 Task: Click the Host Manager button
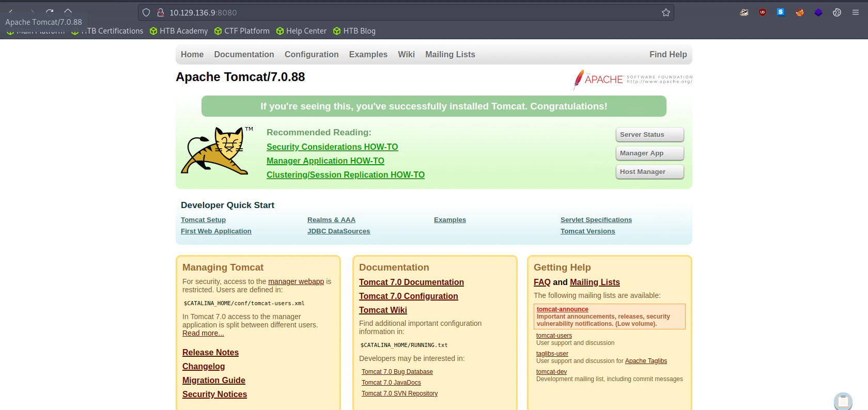(x=650, y=172)
